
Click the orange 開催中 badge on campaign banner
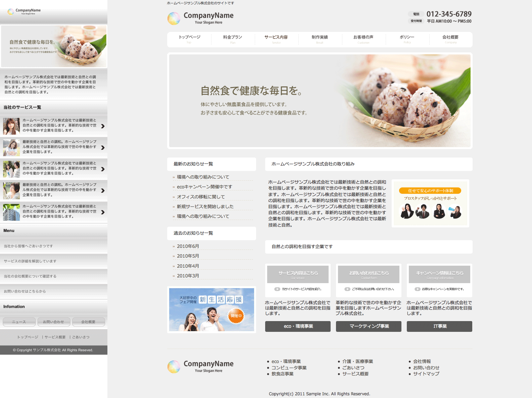[x=236, y=316]
